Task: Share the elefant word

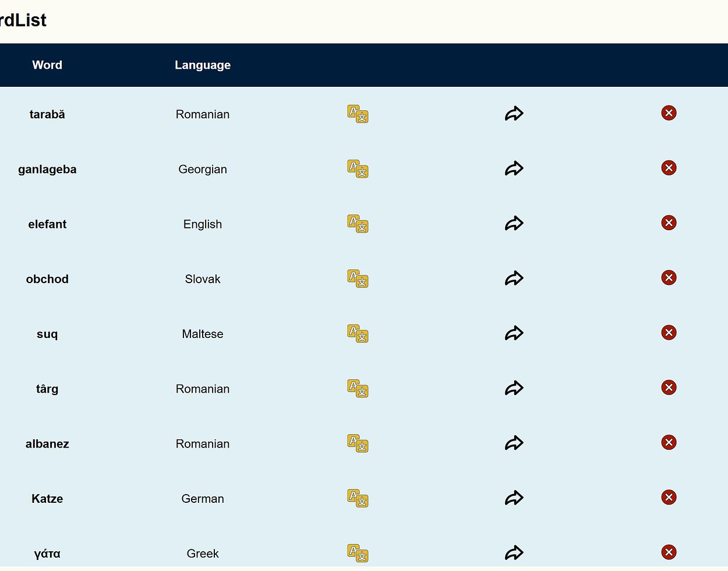Action: pos(514,224)
